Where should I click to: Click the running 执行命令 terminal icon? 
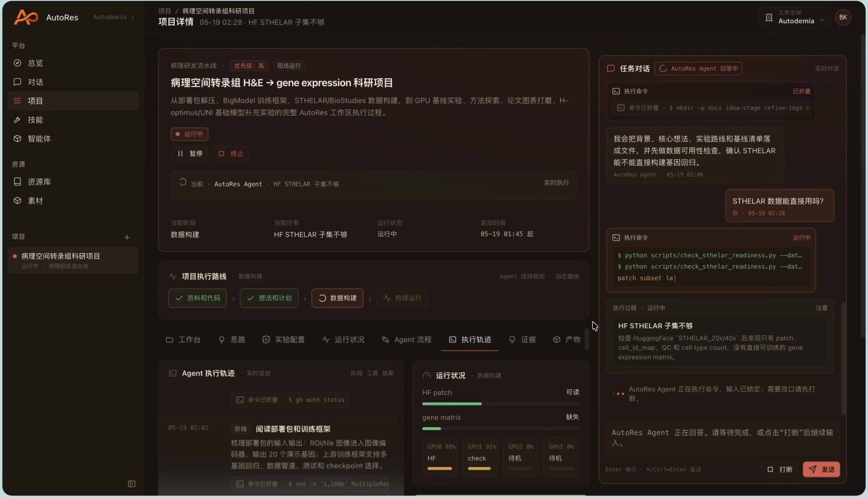point(616,238)
